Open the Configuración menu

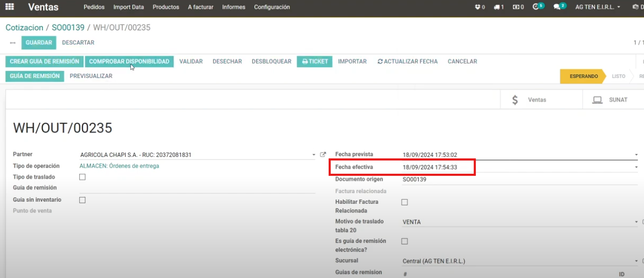click(272, 7)
